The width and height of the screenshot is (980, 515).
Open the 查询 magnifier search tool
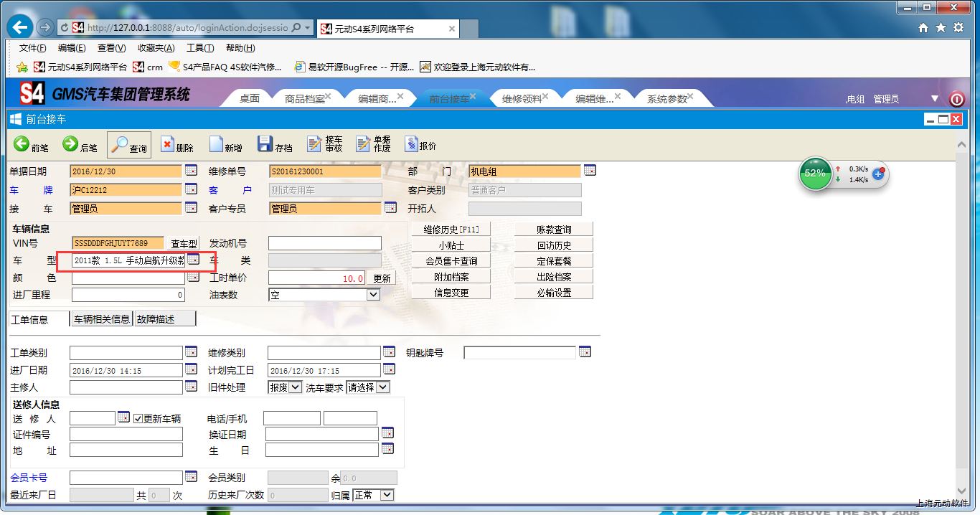[120, 145]
